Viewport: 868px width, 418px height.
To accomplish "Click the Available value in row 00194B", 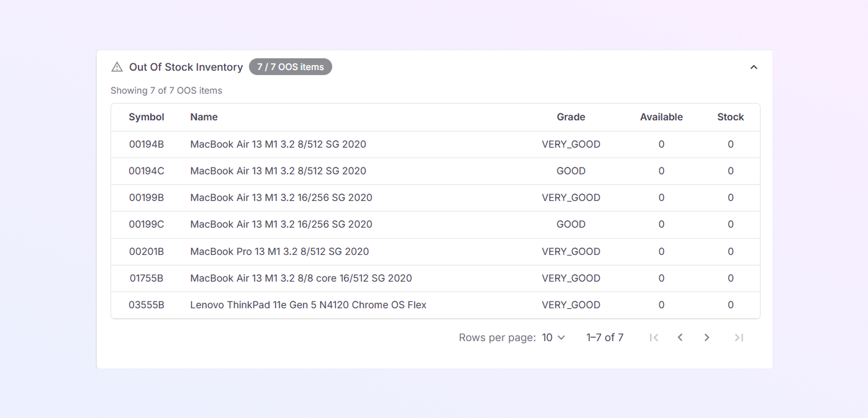I will point(661,145).
